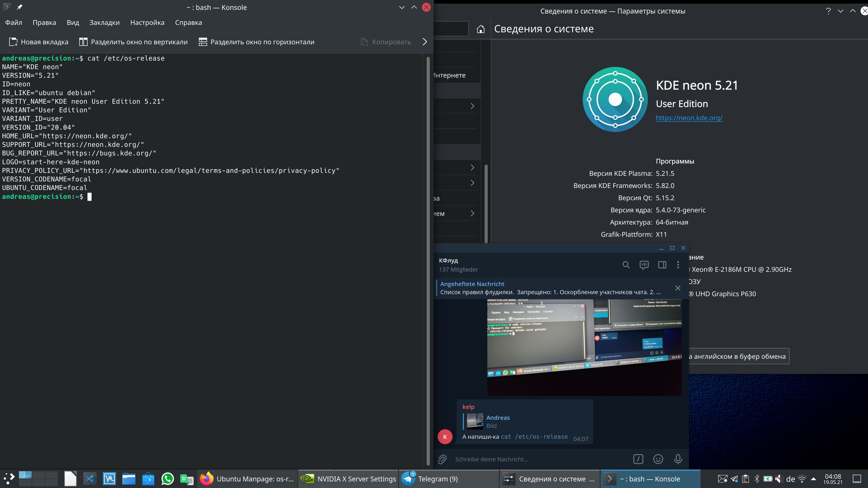The width and height of the screenshot is (868, 488).
Task: Switch to the bash — Konsole task
Action: click(650, 479)
